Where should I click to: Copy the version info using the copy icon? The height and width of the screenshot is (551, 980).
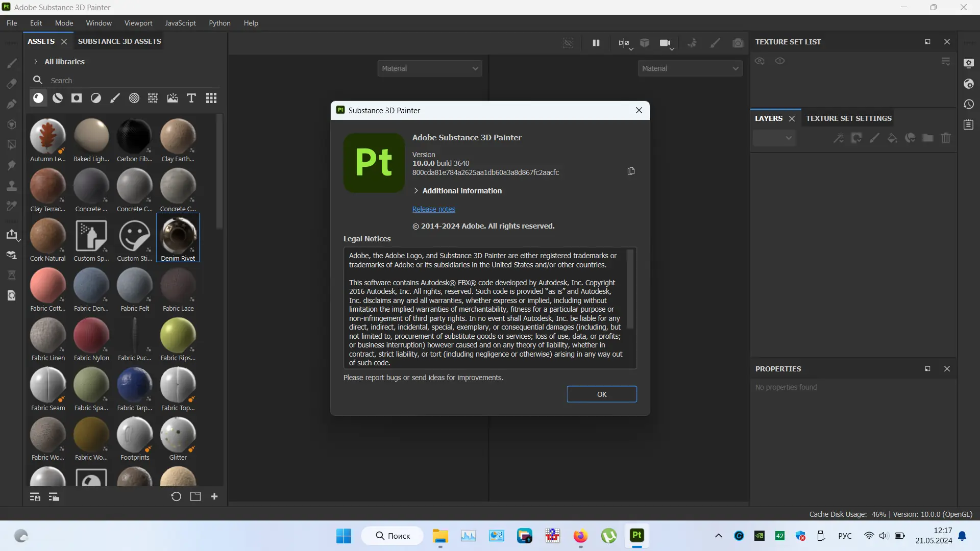point(631,171)
